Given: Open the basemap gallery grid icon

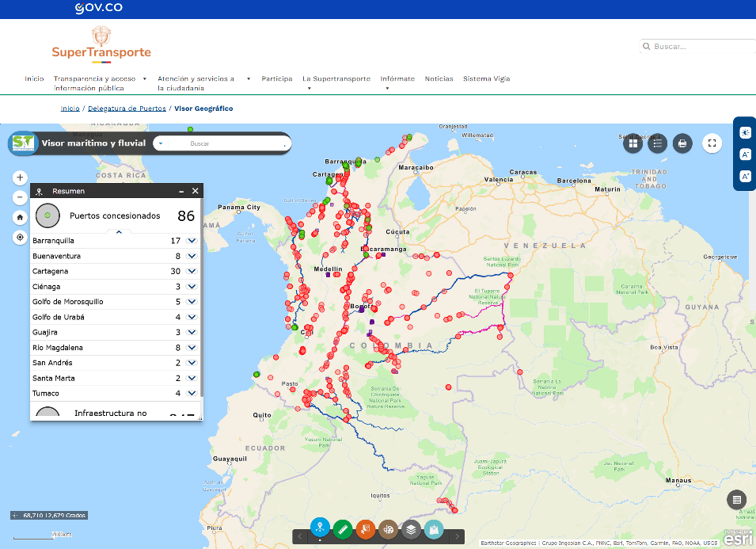Looking at the screenshot, I should [x=633, y=143].
